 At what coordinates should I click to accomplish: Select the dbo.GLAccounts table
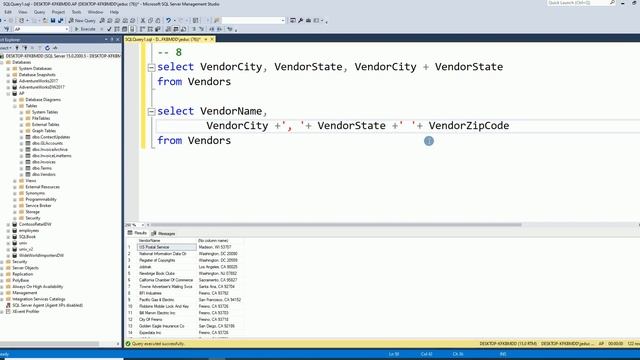pos(47,143)
